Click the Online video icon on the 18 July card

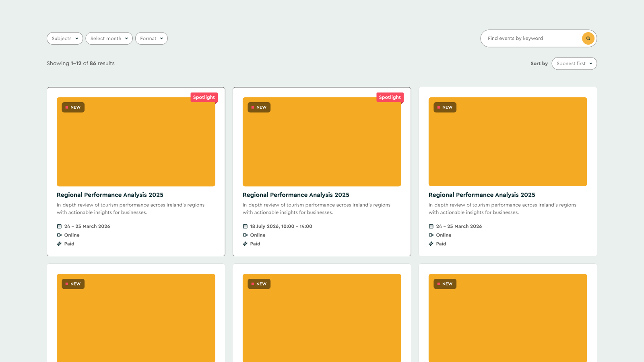tap(245, 235)
